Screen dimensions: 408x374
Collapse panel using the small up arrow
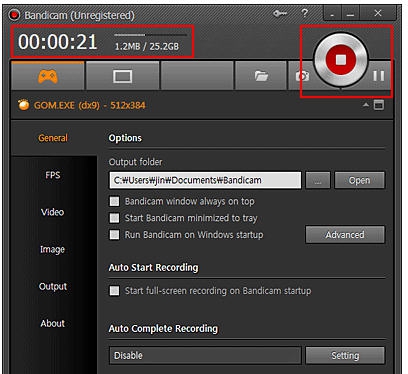tap(366, 105)
